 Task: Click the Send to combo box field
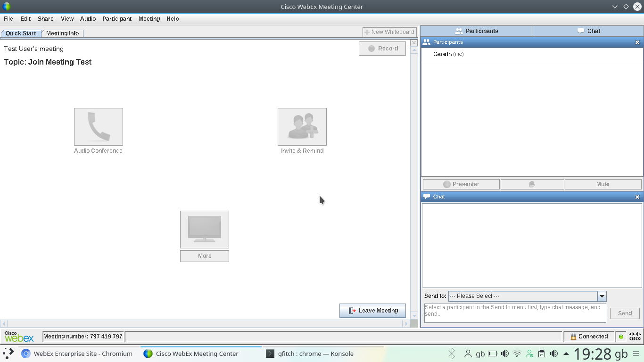pyautogui.click(x=527, y=296)
